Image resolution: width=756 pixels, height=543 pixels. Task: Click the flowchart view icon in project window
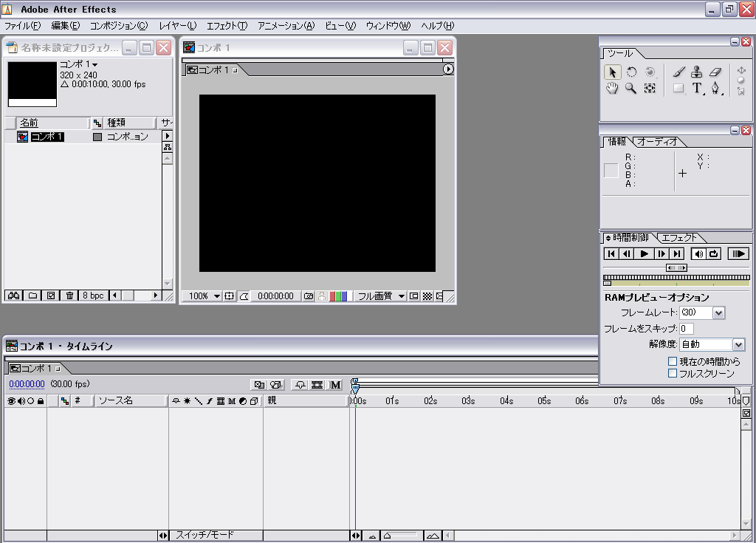168,147
